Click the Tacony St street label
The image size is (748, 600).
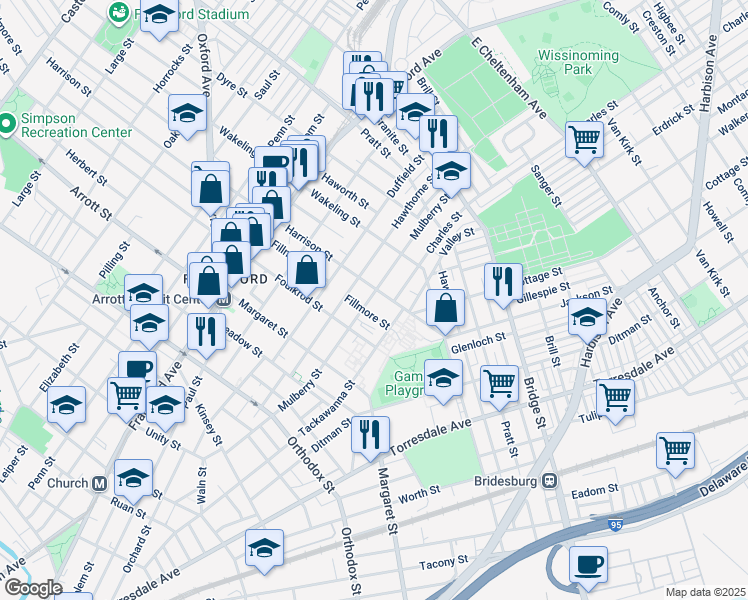coord(444,562)
